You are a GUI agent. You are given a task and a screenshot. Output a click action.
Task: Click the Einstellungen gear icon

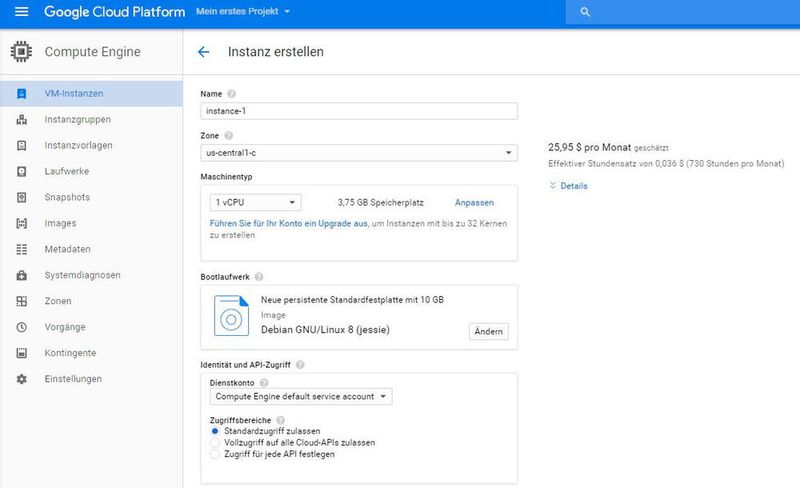point(21,379)
